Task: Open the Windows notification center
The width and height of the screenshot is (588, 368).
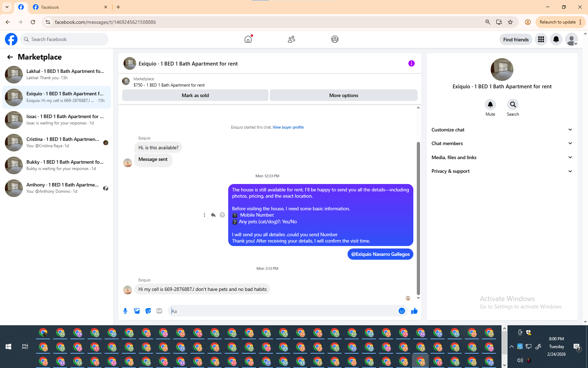Action: [577, 347]
